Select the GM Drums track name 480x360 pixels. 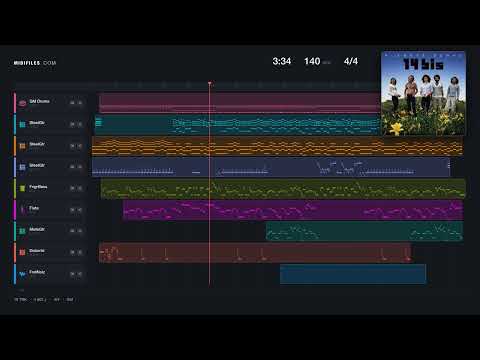(39, 101)
